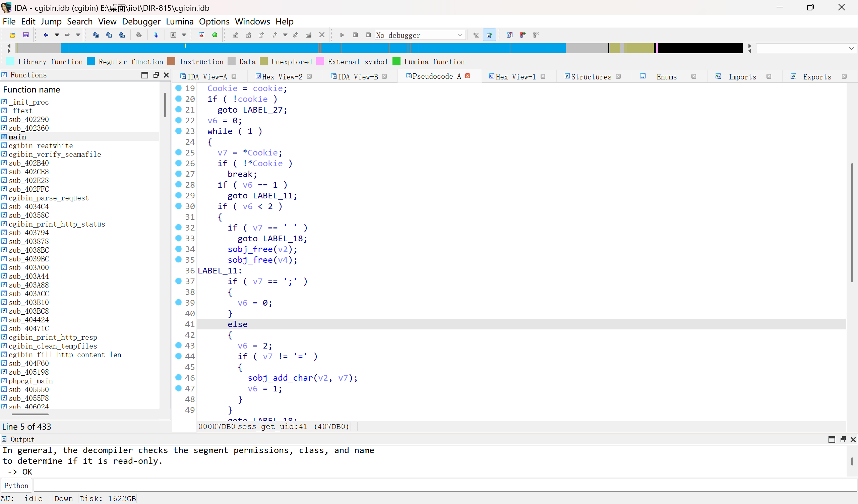
Task: Close the Functions panel
Action: [x=166, y=75]
